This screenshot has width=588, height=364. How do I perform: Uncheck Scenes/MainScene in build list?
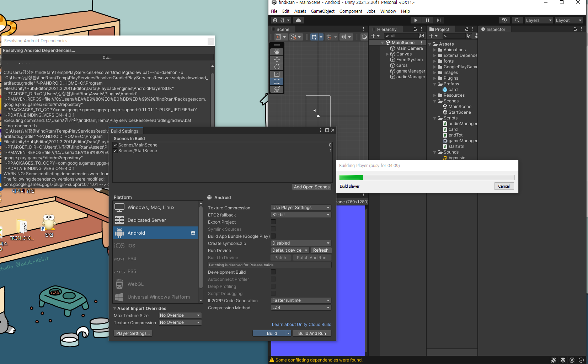pyautogui.click(x=115, y=145)
